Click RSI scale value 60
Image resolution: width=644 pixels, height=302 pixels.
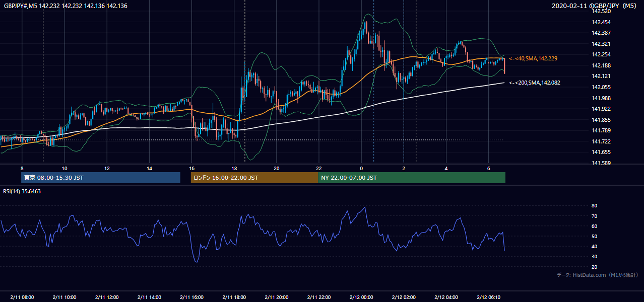594,226
